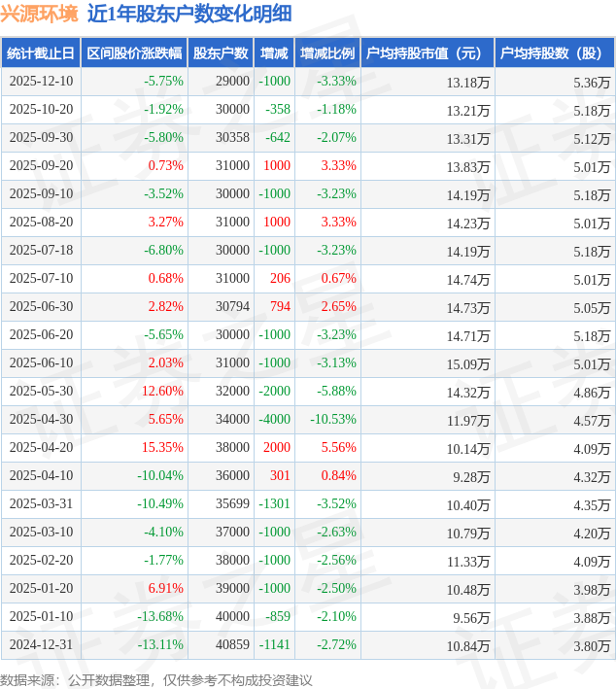Select the 增减比例 column header
The height and width of the screenshot is (689, 616).
tap(327, 53)
